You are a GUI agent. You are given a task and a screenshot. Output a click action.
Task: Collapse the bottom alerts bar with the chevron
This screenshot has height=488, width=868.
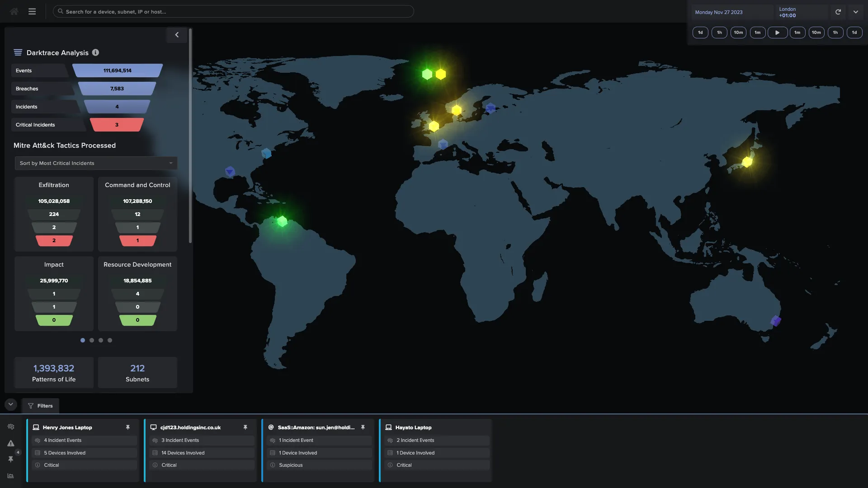tap(10, 404)
